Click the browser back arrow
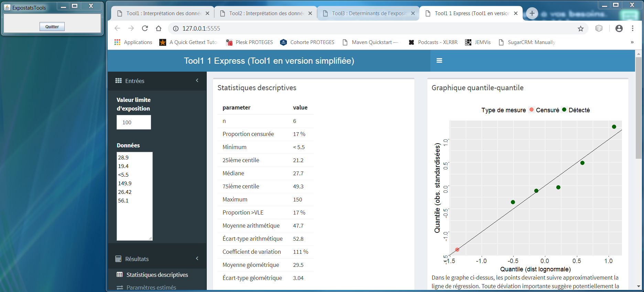The height and width of the screenshot is (292, 644). (117, 28)
